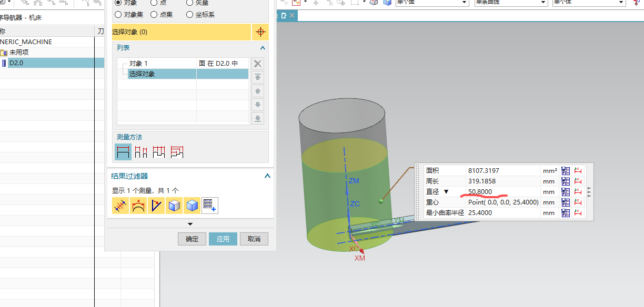Click the 8107.3197 area value
This screenshot has width=644, height=307.
coord(484,170)
